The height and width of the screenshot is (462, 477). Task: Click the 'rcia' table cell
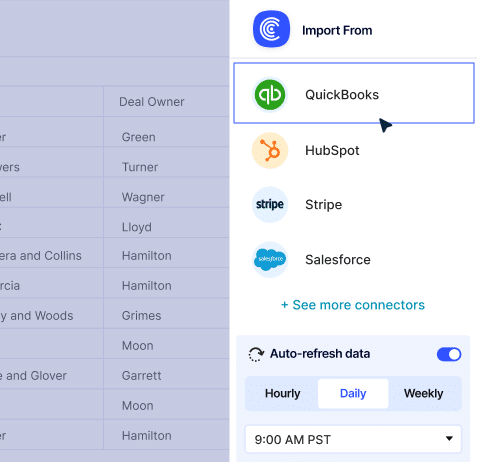click(52, 283)
